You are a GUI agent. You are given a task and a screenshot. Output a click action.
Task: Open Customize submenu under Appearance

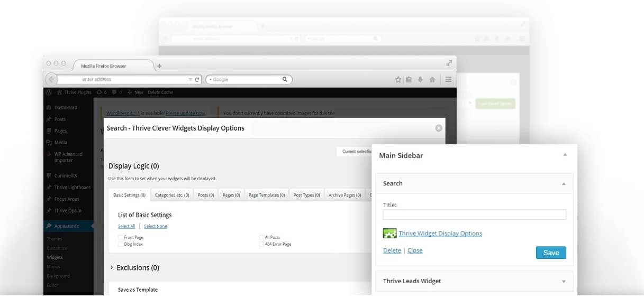(x=57, y=248)
